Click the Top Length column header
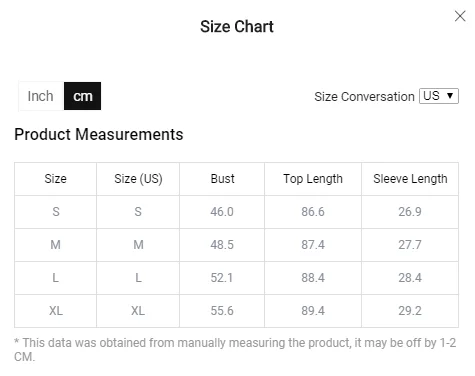The height and width of the screenshot is (376, 475). pos(313,179)
